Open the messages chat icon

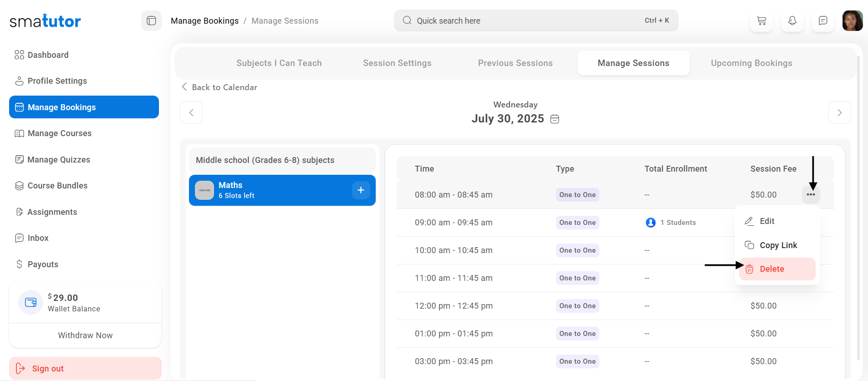823,21
